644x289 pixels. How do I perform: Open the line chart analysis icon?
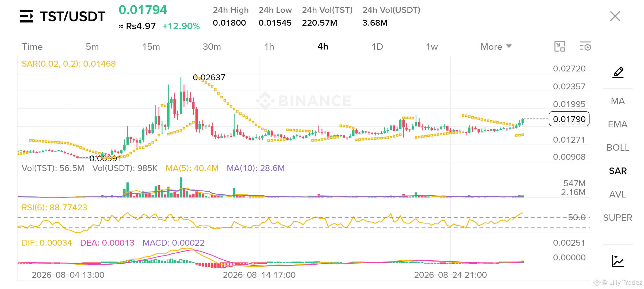click(618, 261)
